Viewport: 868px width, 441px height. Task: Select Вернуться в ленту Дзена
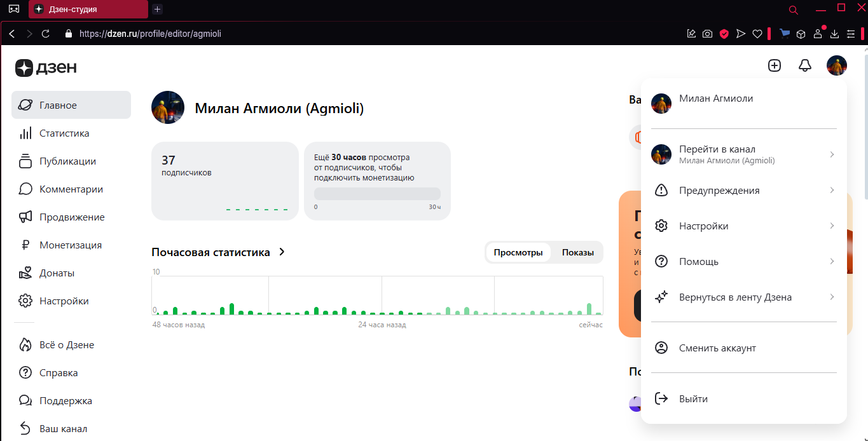click(x=744, y=297)
